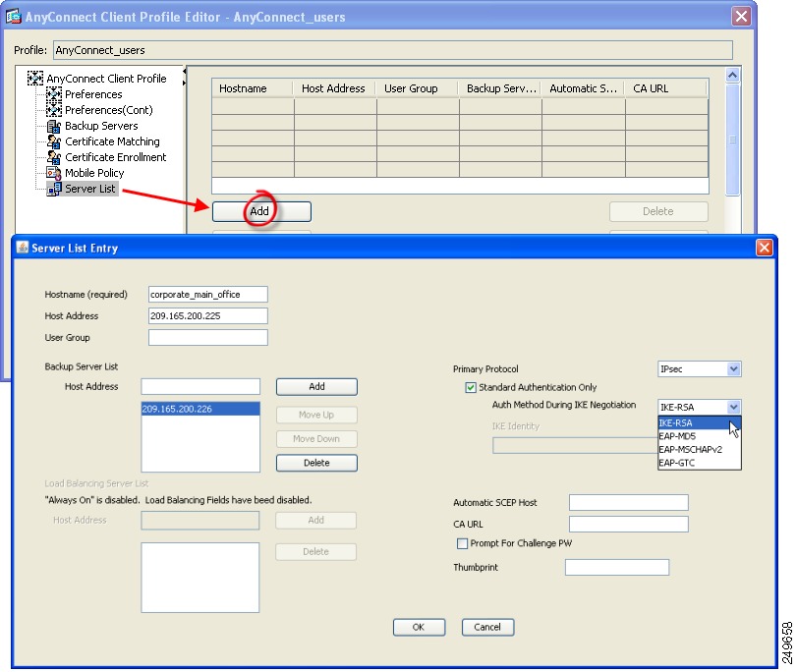The image size is (797, 672).
Task: Click the Thumbprint input field
Action: tap(617, 567)
